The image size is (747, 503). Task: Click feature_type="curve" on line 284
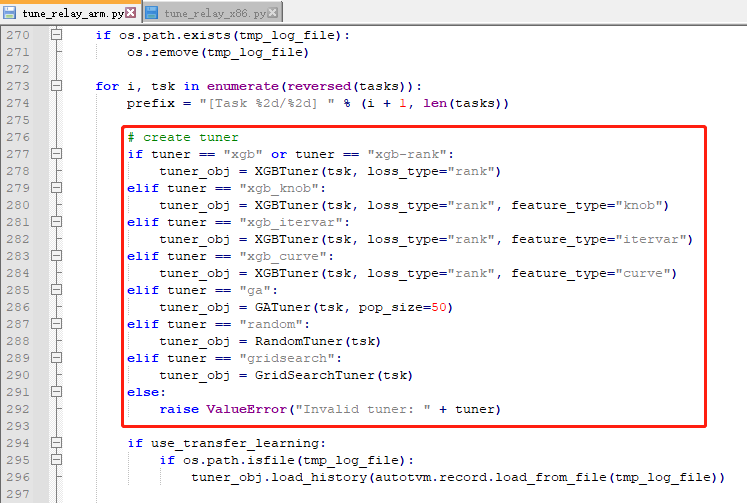[x=591, y=273]
